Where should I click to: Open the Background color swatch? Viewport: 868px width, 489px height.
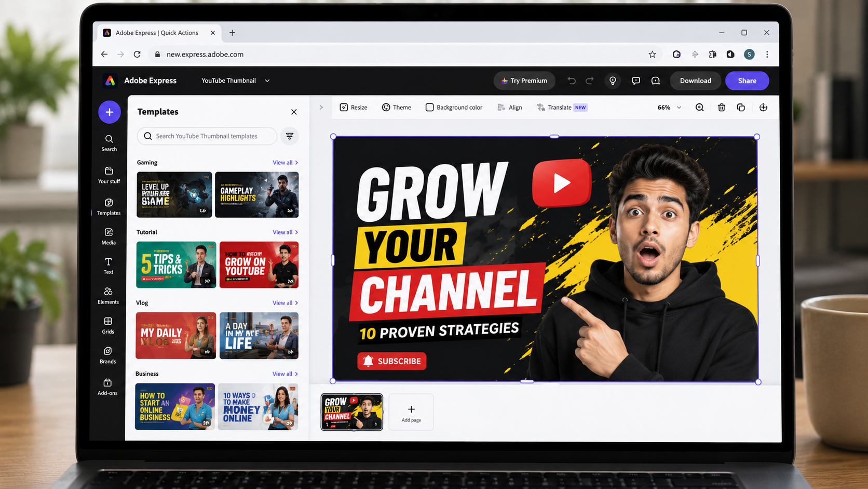454,108
